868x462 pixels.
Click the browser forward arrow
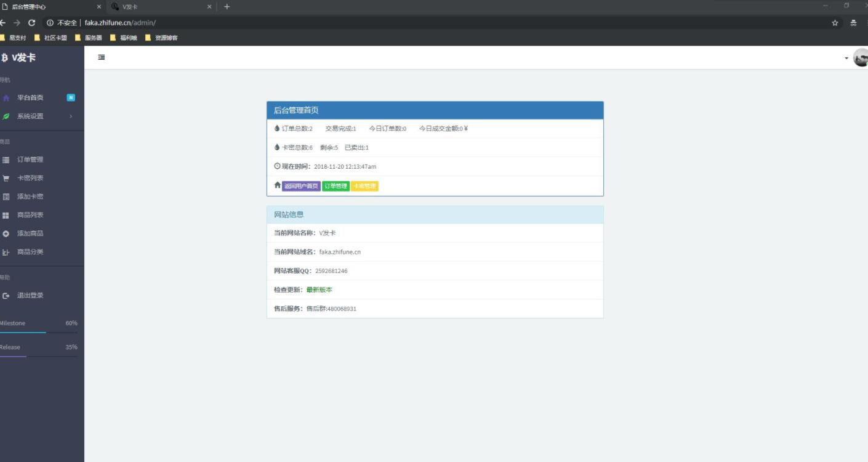(17, 23)
